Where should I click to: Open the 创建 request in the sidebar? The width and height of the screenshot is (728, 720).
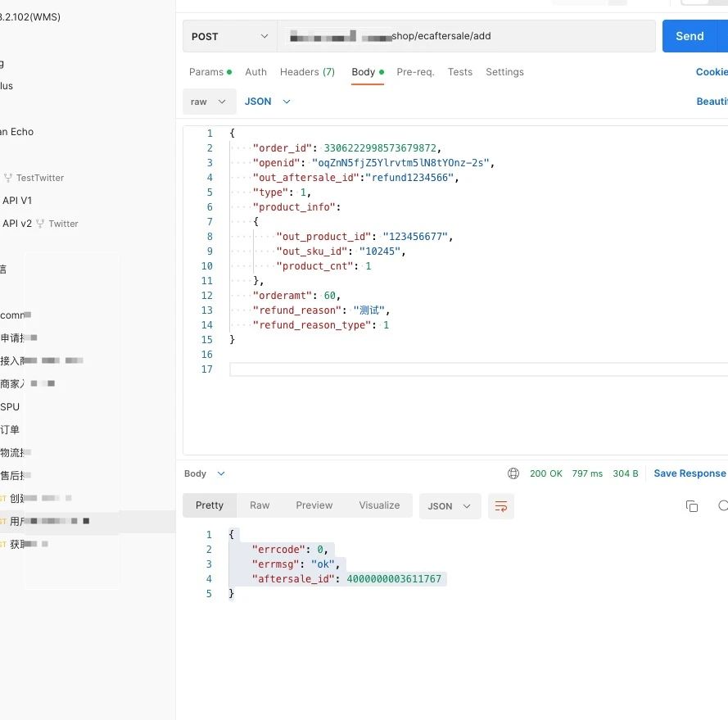point(36,498)
